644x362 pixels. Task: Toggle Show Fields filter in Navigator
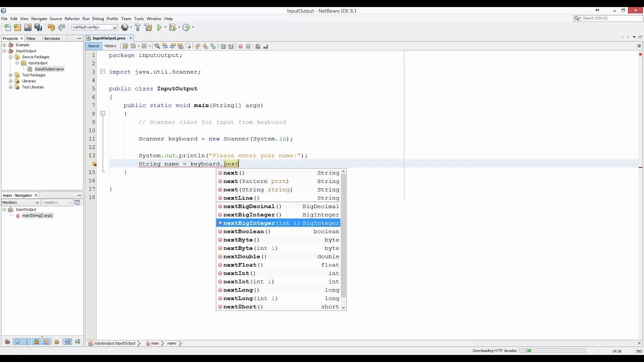pyautogui.click(x=17, y=342)
